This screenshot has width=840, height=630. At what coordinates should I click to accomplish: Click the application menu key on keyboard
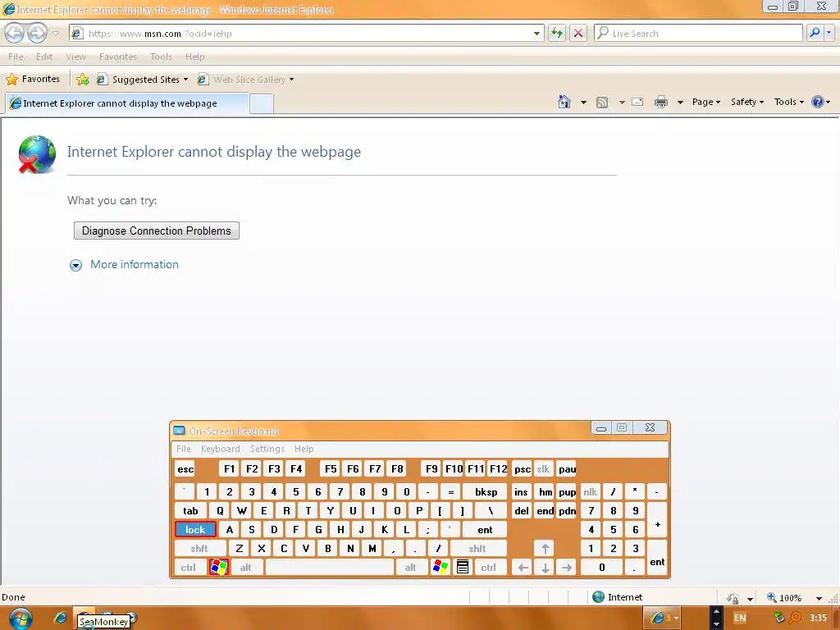[463, 568]
